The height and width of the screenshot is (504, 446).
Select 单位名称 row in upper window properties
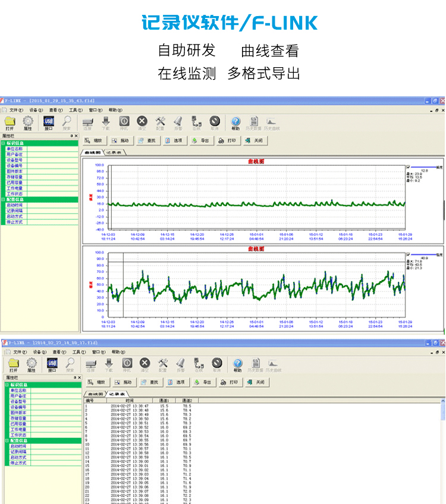[42, 149]
